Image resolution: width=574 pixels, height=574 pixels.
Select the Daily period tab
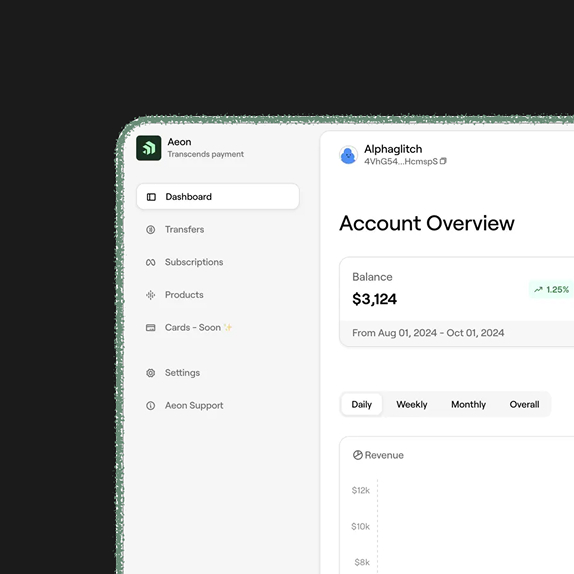point(361,404)
